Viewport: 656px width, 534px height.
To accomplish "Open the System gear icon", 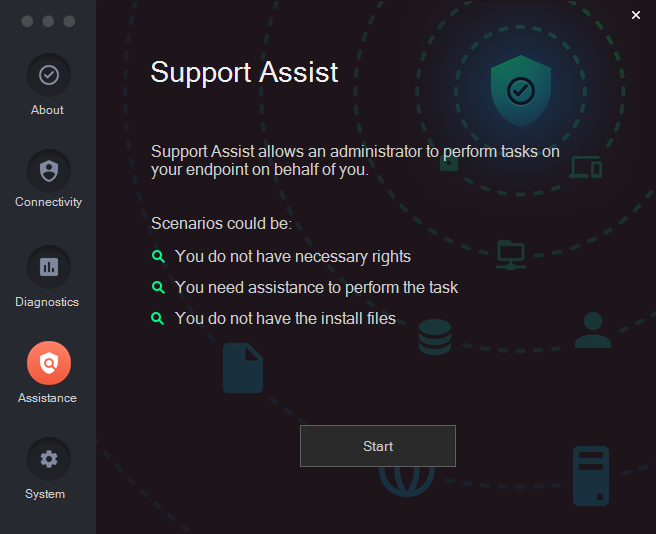I will pyautogui.click(x=49, y=459).
